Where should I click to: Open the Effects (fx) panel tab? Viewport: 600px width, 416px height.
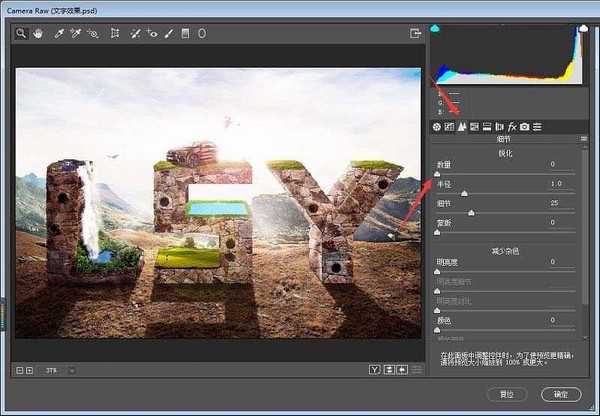[511, 127]
